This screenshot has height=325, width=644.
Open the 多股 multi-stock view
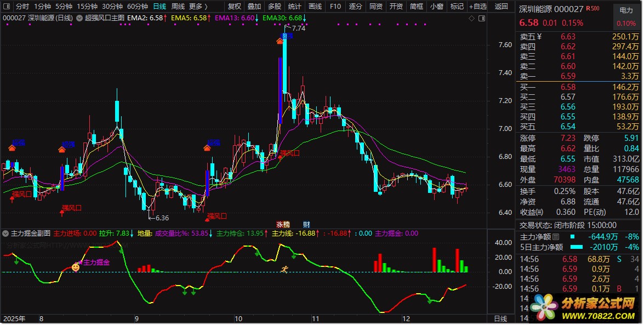(275, 6)
